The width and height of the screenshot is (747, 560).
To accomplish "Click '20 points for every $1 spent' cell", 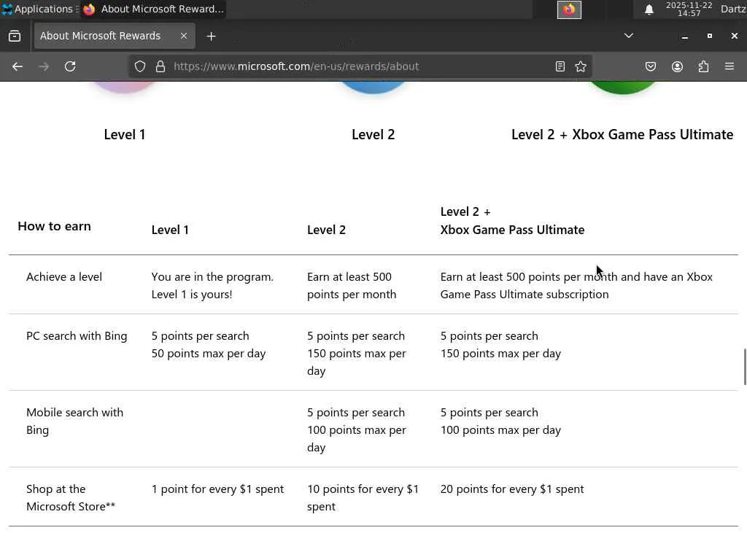I will [x=512, y=489].
